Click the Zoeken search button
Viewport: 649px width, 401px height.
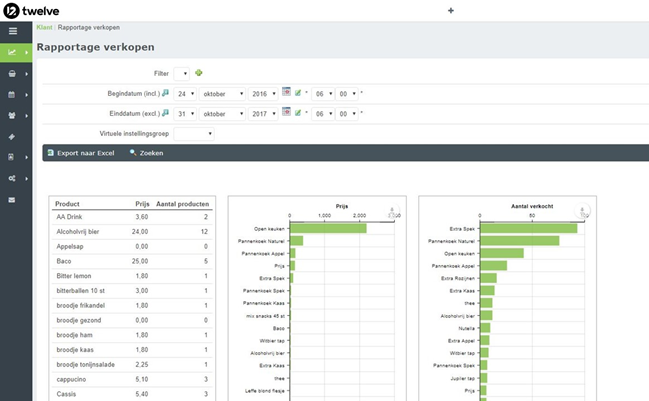[x=146, y=153]
